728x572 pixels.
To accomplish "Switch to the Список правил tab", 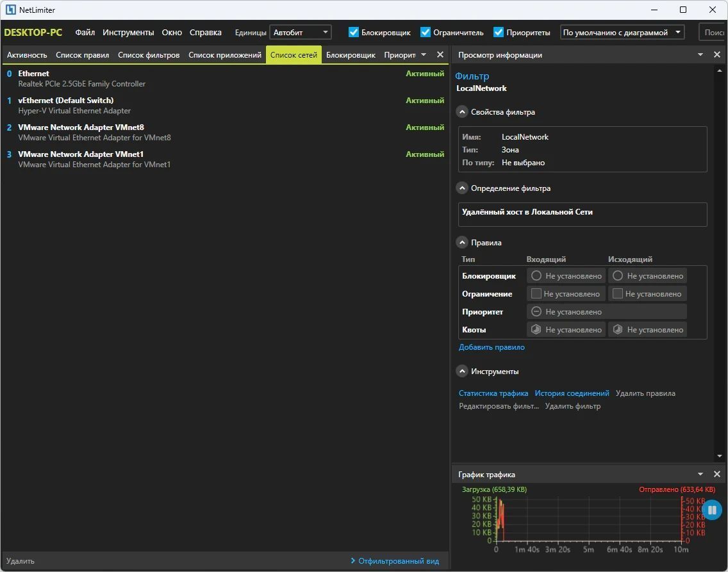I will click(x=82, y=54).
